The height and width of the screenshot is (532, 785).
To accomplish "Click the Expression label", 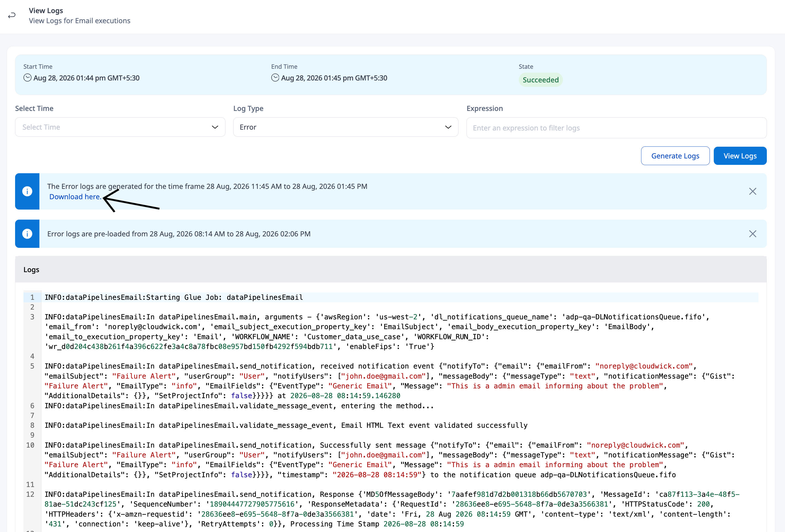I will click(x=485, y=108).
